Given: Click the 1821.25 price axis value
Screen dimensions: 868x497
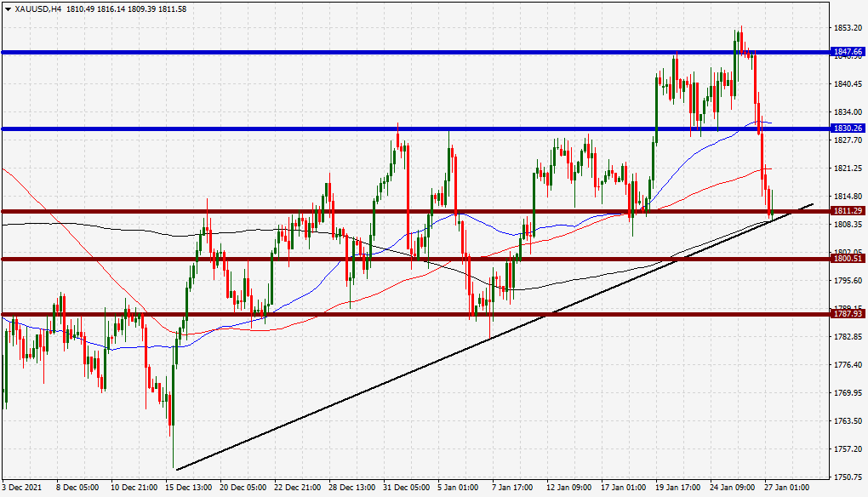Looking at the screenshot, I should click(x=848, y=169).
